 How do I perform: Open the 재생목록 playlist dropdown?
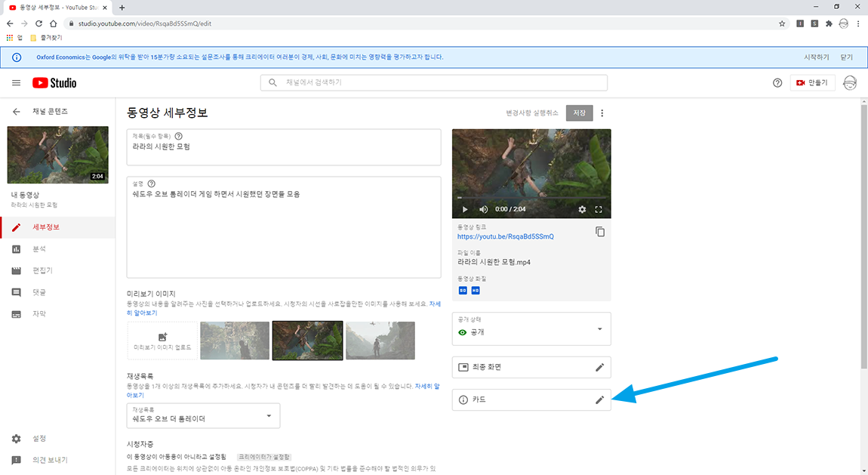203,416
